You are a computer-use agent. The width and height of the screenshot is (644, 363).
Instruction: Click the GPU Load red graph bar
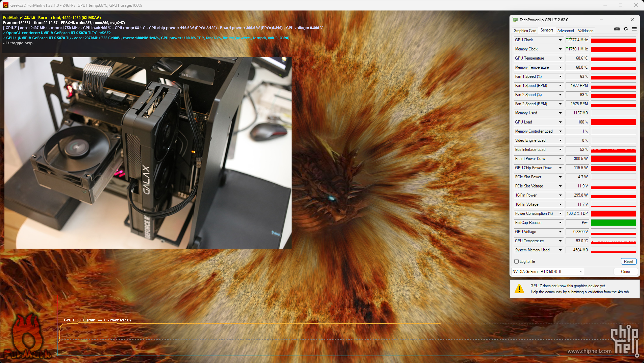point(613,122)
